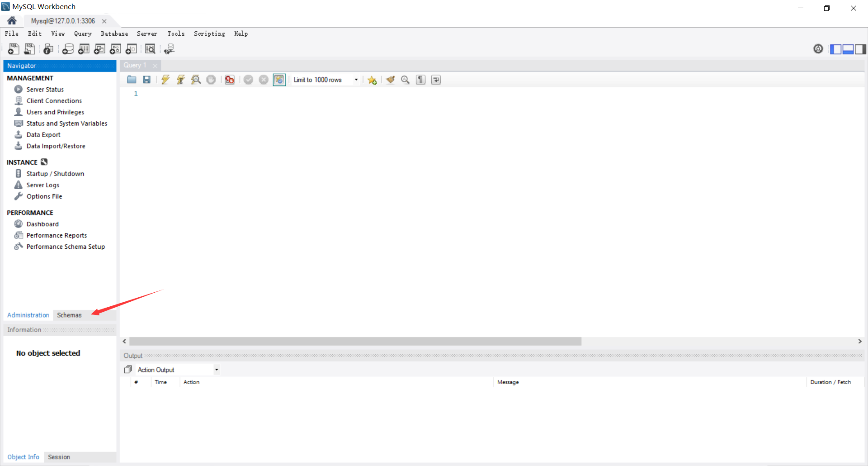This screenshot has height=466, width=868.
Task: Beautify query with the broom icon
Action: [x=390, y=80]
